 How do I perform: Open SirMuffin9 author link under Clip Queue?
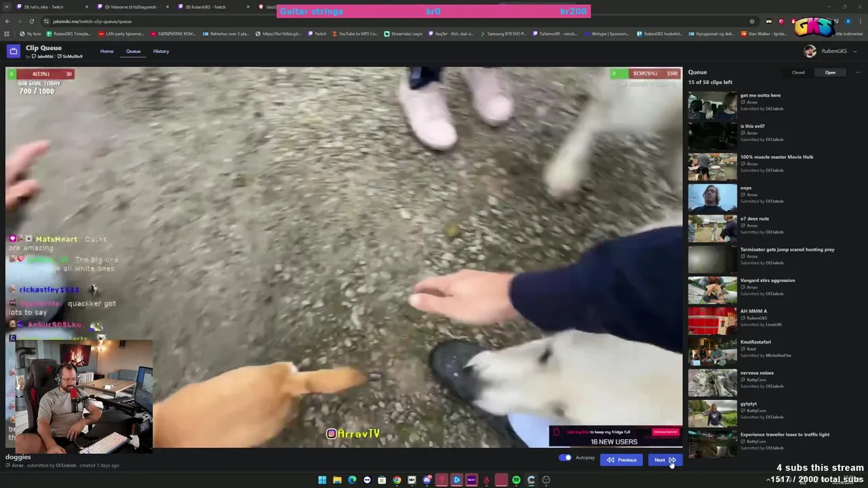click(71, 57)
